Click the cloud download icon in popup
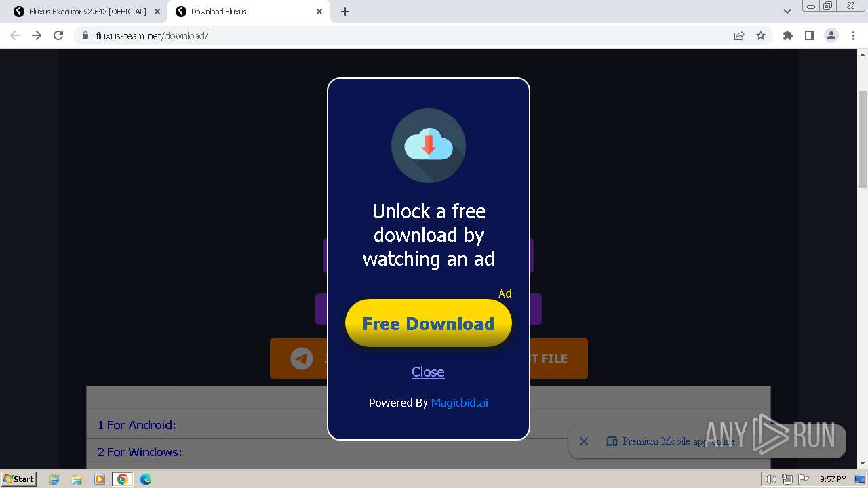Screen dimensions: 868x488 click(429, 146)
